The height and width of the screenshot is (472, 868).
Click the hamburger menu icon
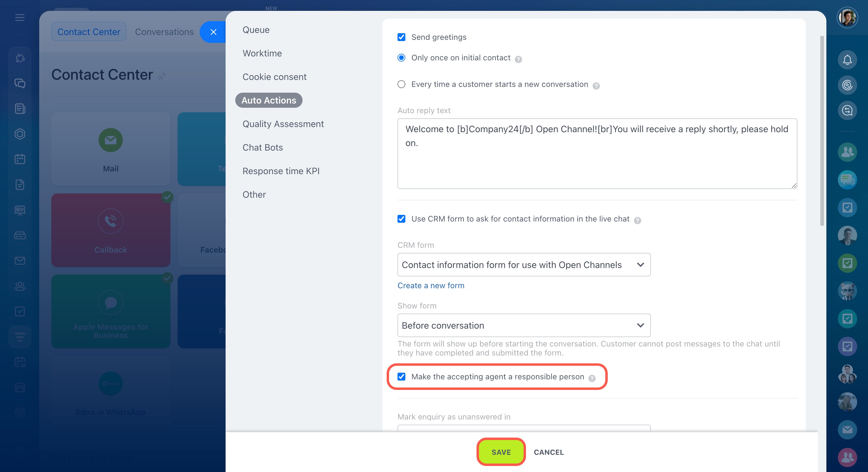coord(20,18)
